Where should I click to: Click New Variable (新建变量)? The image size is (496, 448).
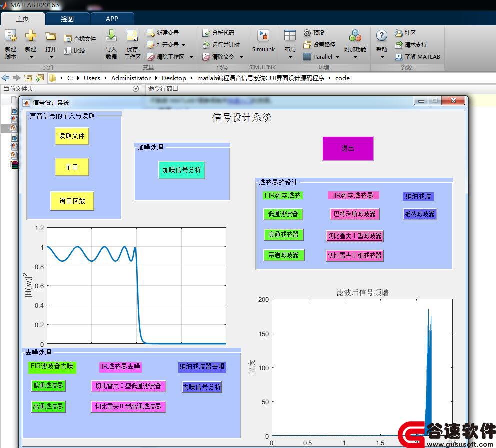tap(163, 32)
